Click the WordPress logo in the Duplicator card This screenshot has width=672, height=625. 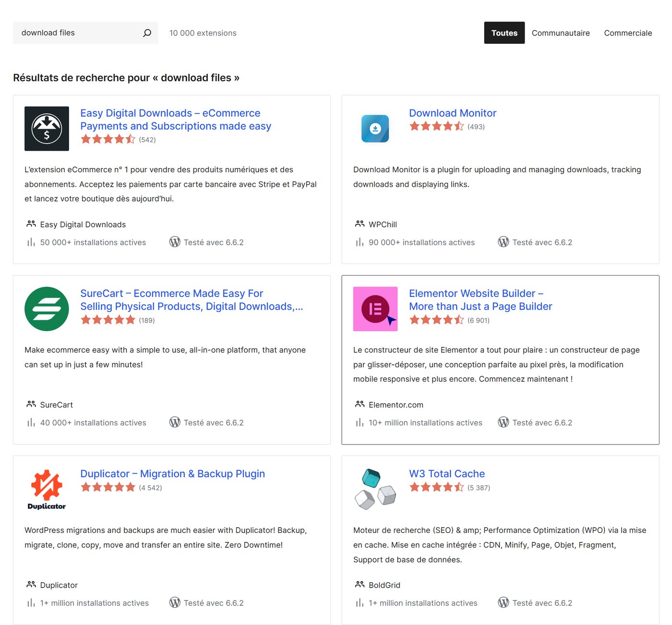tap(175, 602)
